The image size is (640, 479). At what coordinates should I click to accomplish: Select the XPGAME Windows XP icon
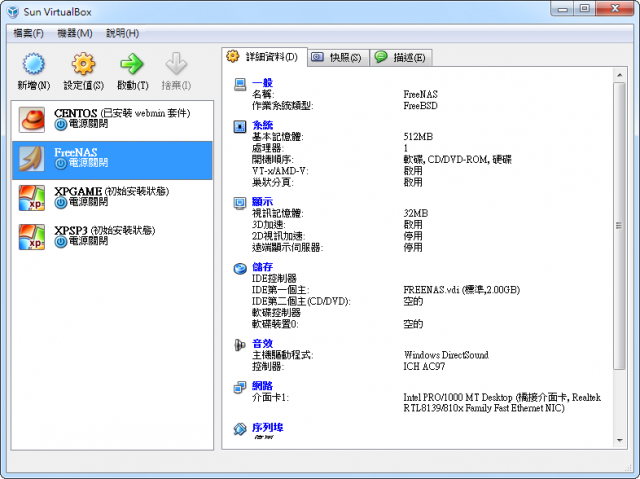(31, 198)
